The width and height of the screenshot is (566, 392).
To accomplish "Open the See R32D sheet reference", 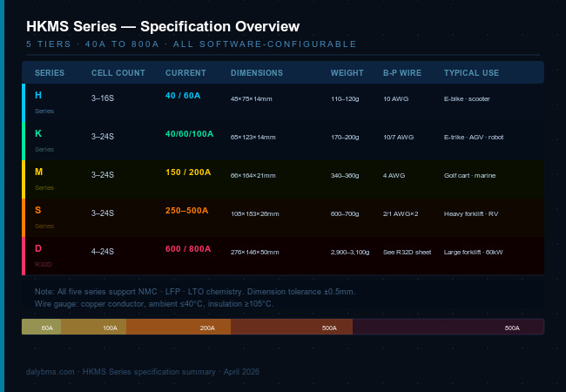I will pos(407,252).
